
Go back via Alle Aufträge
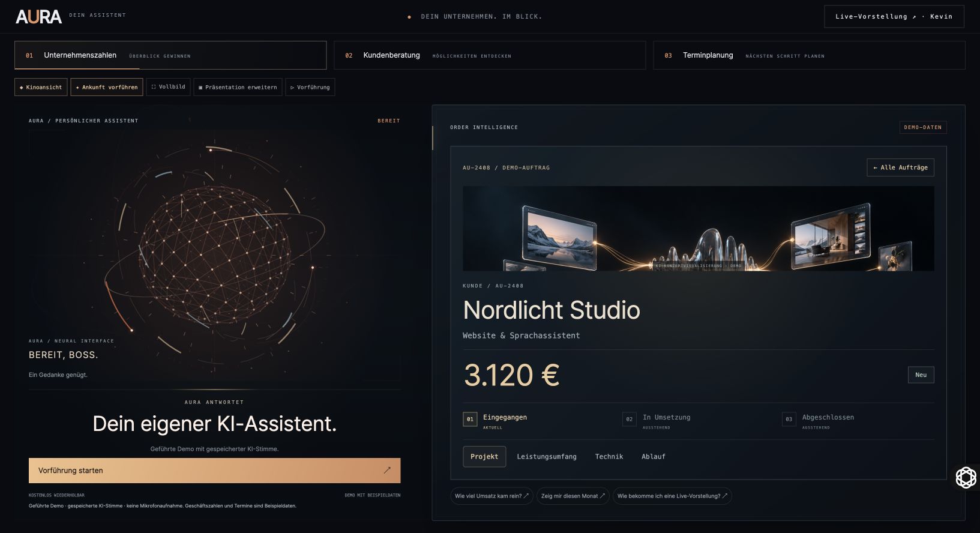point(900,167)
